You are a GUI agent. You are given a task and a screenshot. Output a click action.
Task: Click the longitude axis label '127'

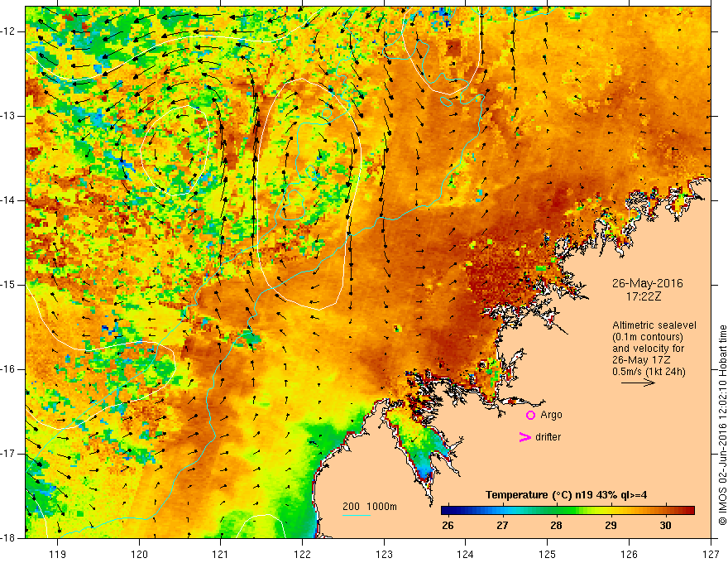pyautogui.click(x=711, y=554)
